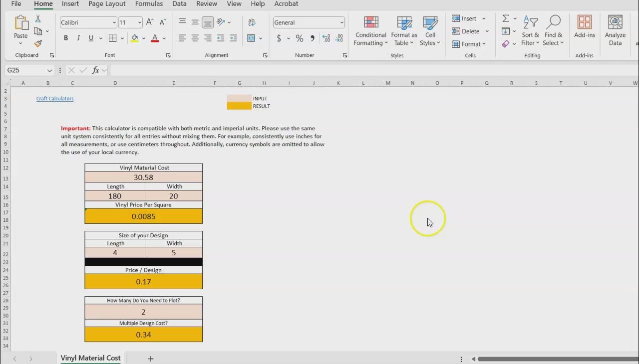639x364 pixels.
Task: Click the Find & Select magnifier
Action: point(553,31)
